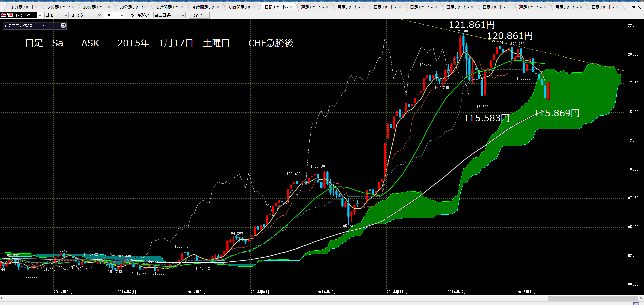Click the 2014年12月 time axis label
644x305 pixels.
pos(458,292)
